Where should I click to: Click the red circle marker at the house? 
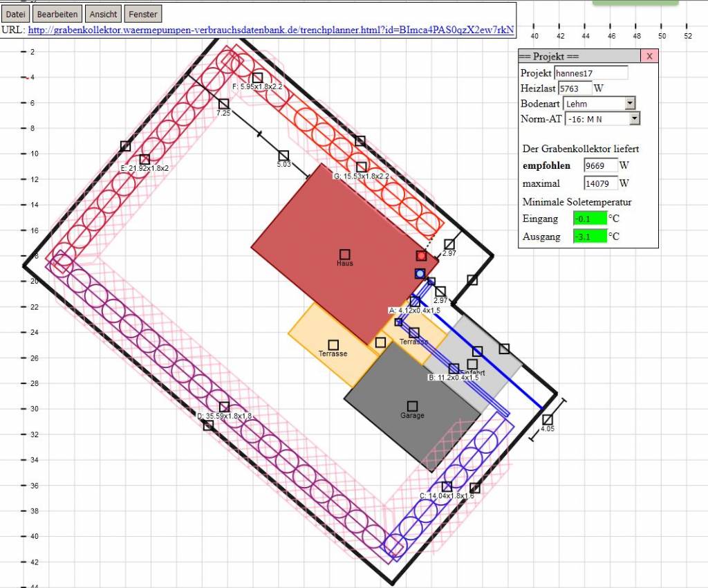(421, 256)
